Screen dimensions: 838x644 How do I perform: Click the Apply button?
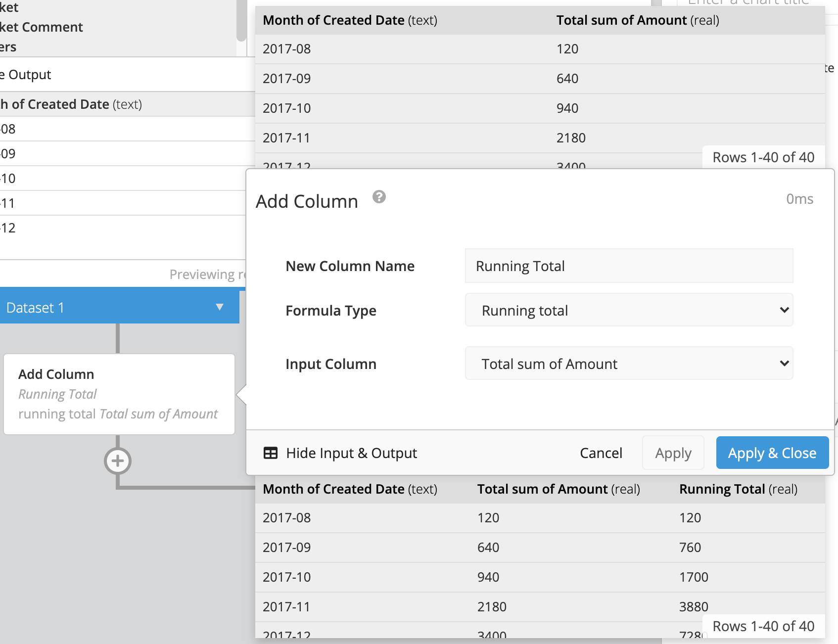tap(673, 453)
